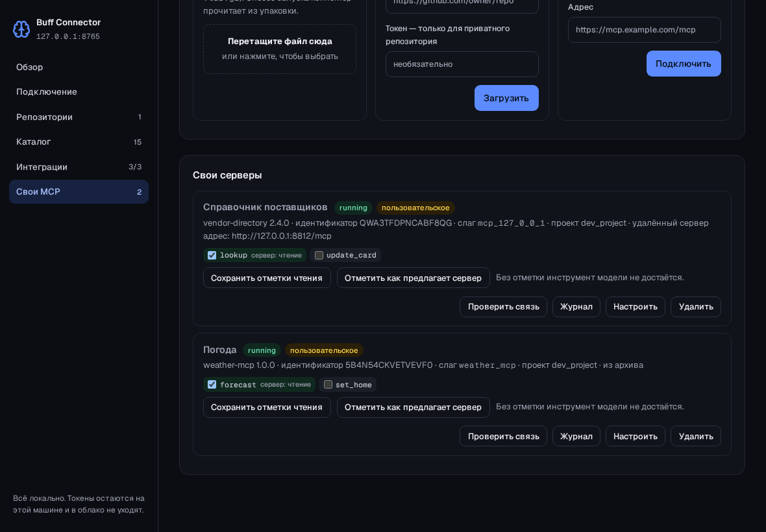The image size is (766, 532).
Task: Click the token input marked необязательно
Action: [462, 64]
